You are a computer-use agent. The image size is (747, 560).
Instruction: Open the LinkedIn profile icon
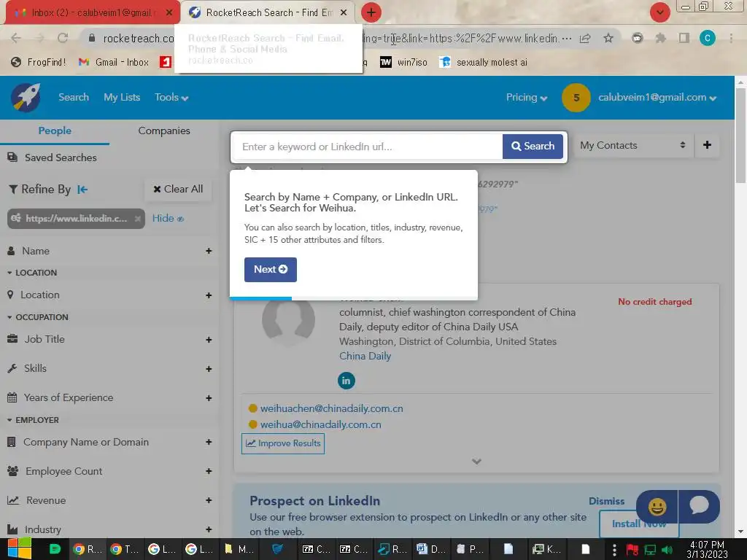coord(347,381)
